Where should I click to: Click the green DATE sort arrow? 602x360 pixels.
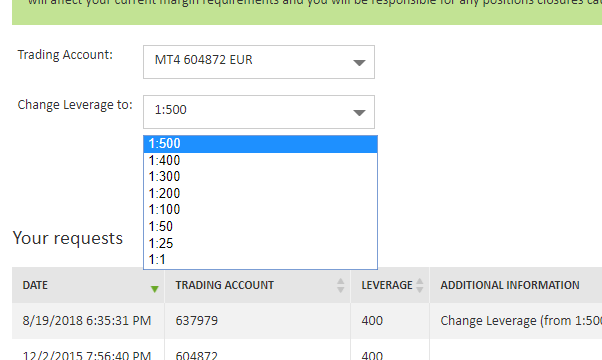tap(154, 289)
